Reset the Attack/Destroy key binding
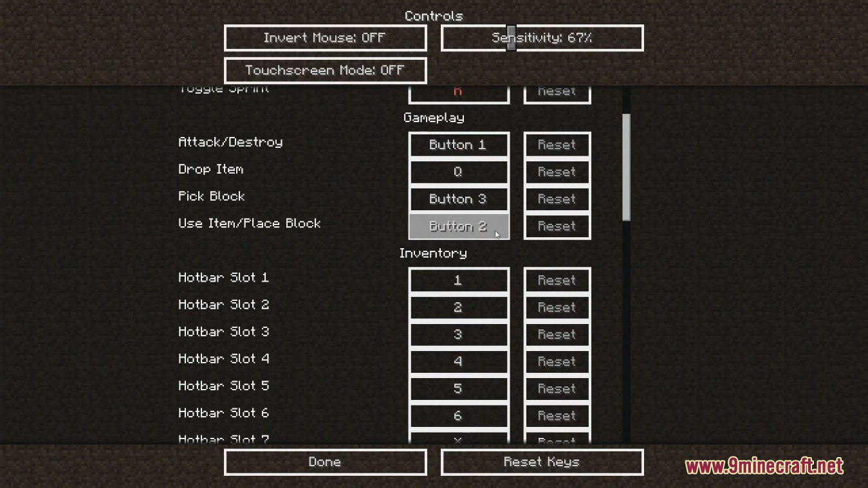 [557, 145]
